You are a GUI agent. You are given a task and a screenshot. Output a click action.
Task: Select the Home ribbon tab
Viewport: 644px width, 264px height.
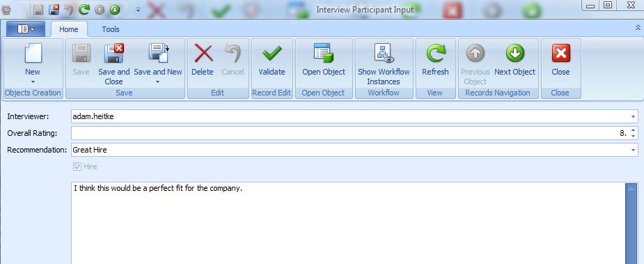[69, 29]
